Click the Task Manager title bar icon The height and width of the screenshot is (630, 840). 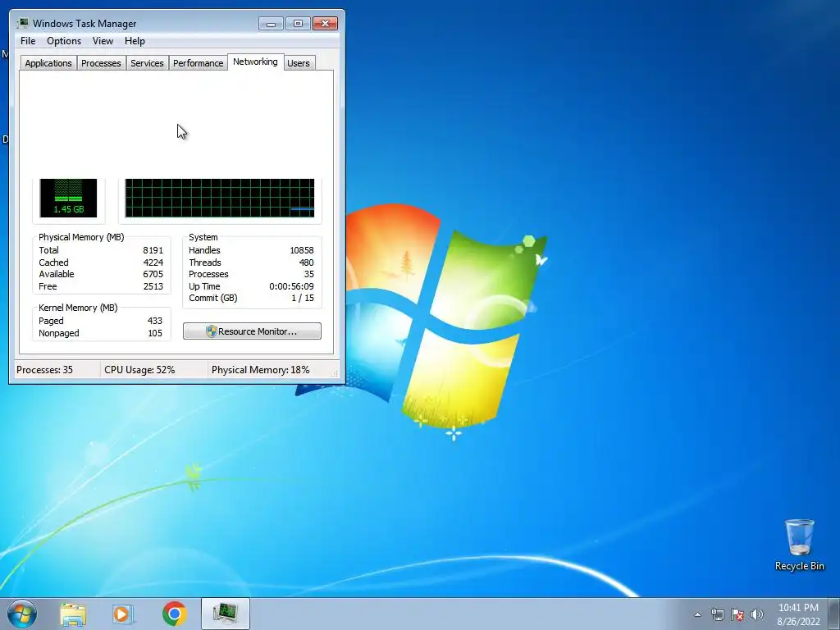(22, 23)
